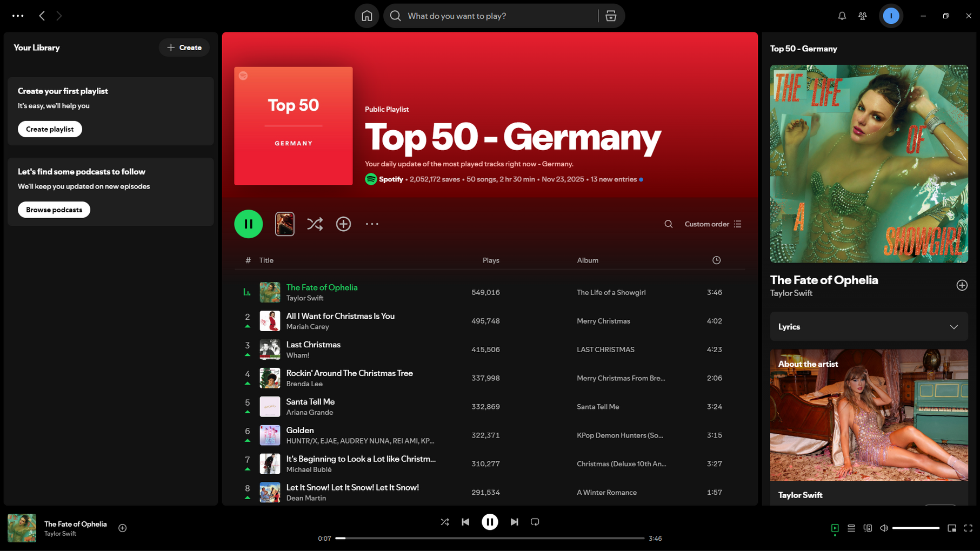
Task: Open the Merry Christmas album link
Action: pos(603,321)
